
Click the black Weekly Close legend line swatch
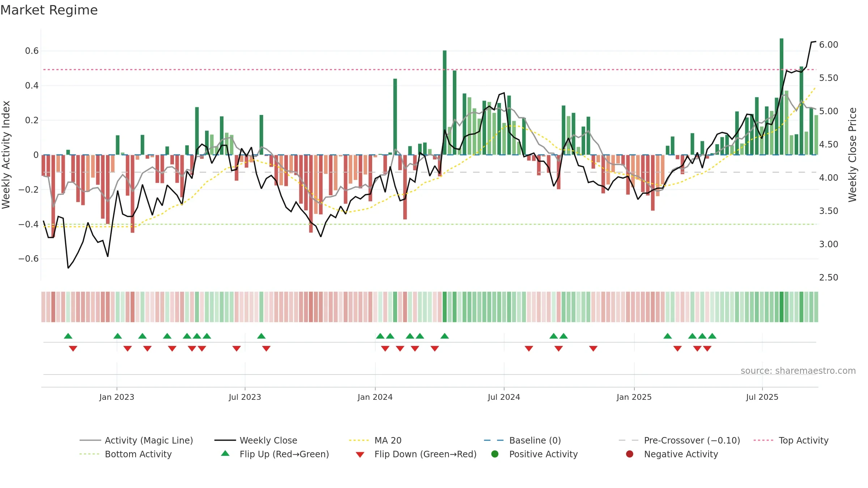[x=225, y=440]
